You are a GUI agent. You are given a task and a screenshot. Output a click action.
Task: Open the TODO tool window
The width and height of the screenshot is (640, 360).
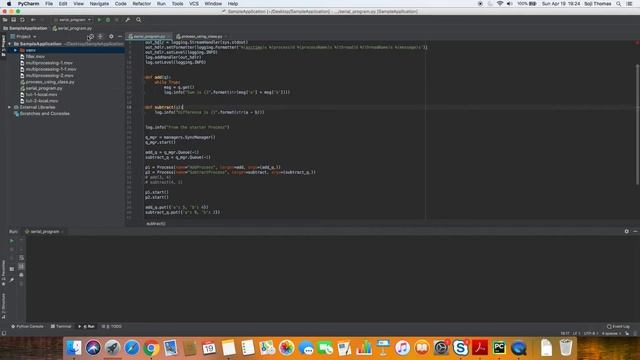click(112, 327)
